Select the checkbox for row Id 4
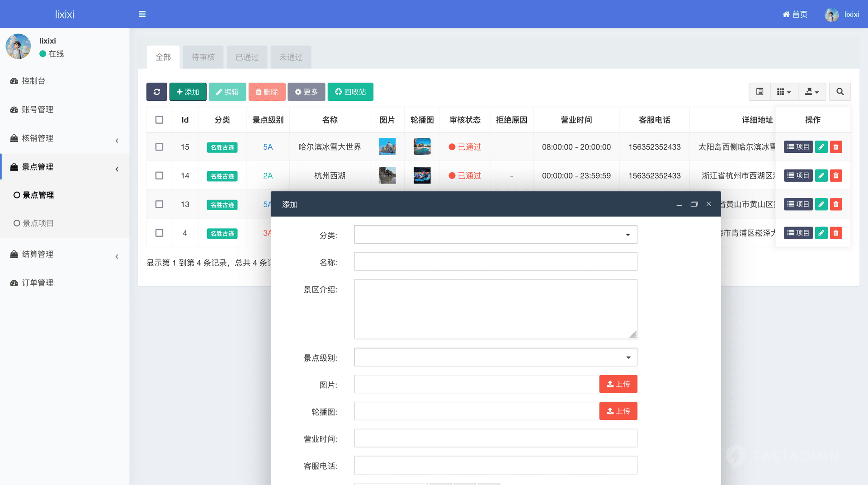This screenshot has height=485, width=868. click(159, 233)
